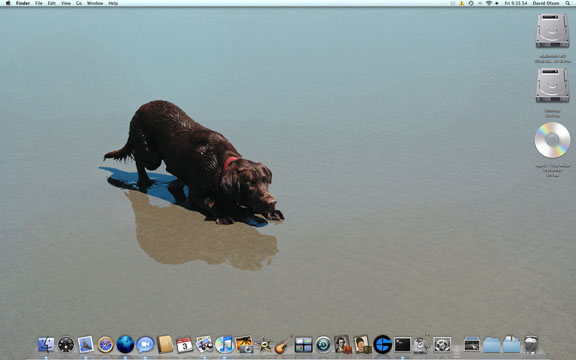This screenshot has width=576, height=360.
Task: Click the yellow warning status icon
Action: [462, 3]
